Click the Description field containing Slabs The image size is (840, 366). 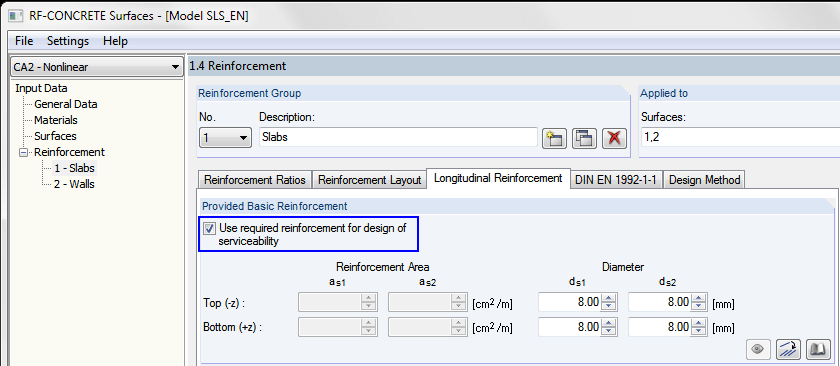click(398, 137)
